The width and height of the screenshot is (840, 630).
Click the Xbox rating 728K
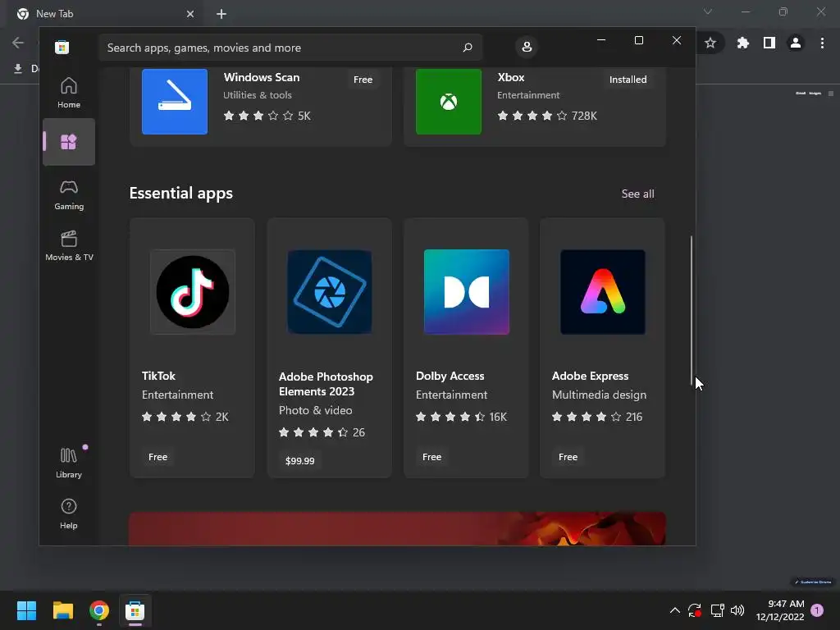tap(547, 116)
